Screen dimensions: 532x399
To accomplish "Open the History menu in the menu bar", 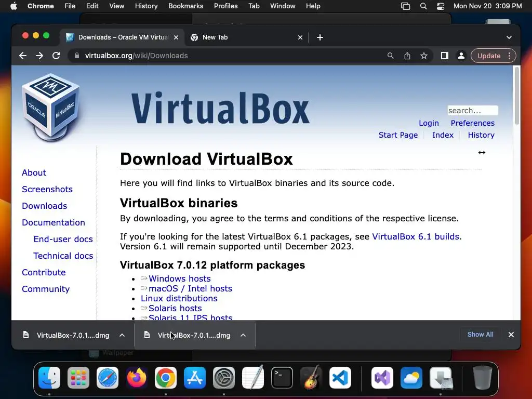I will click(x=146, y=6).
